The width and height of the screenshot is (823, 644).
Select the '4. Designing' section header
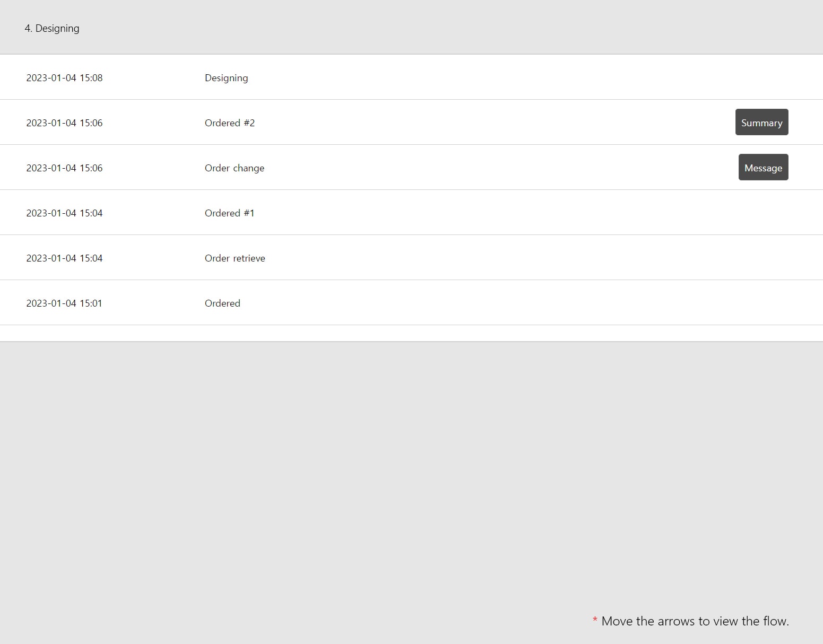click(52, 28)
